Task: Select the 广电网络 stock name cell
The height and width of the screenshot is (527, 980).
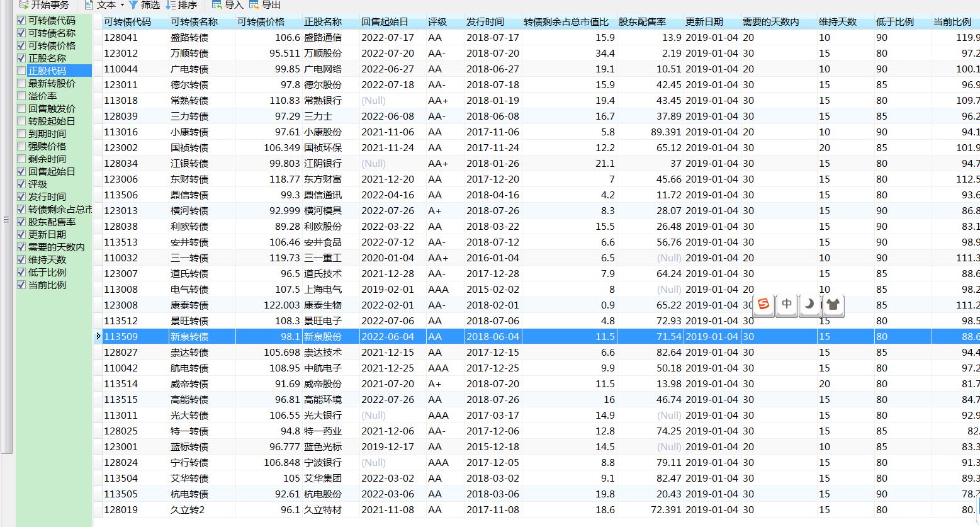Action: 330,69
